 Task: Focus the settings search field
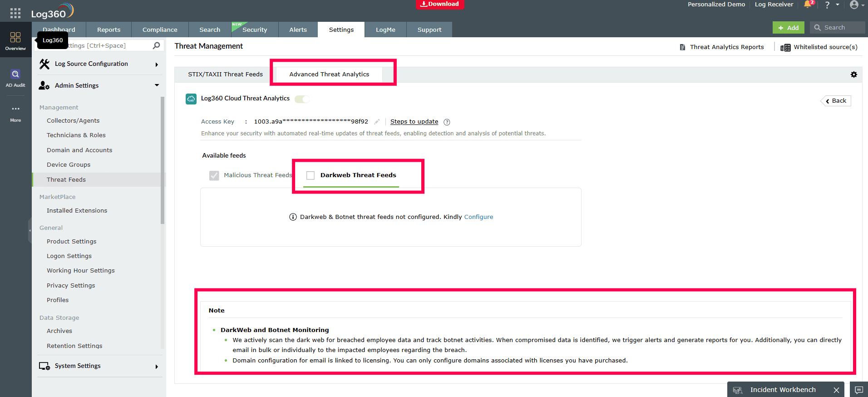pos(100,45)
